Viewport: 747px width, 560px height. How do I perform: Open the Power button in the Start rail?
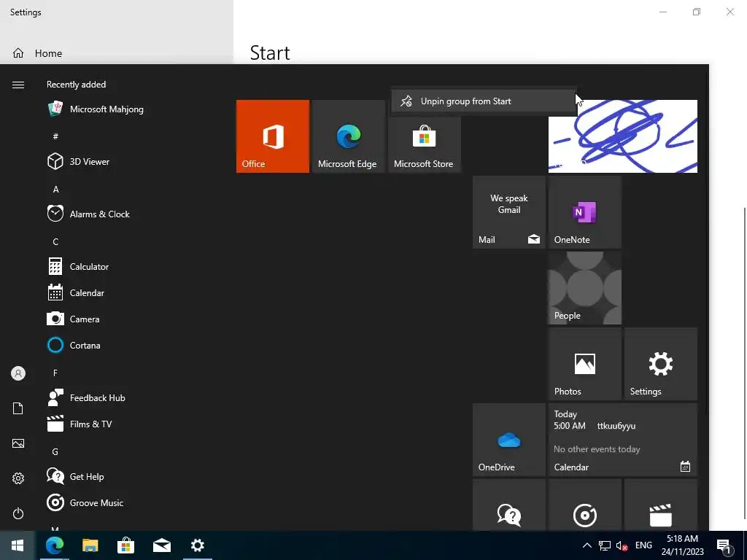coord(18,513)
